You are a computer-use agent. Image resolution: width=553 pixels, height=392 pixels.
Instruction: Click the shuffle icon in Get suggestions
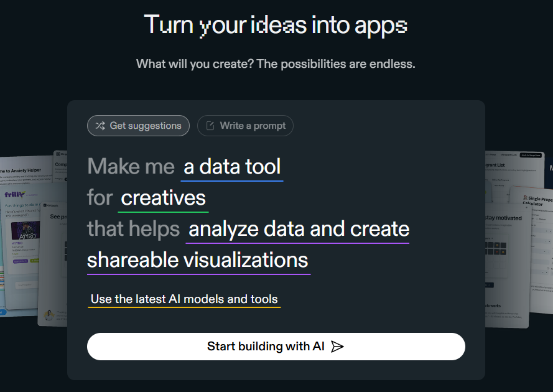(x=100, y=126)
